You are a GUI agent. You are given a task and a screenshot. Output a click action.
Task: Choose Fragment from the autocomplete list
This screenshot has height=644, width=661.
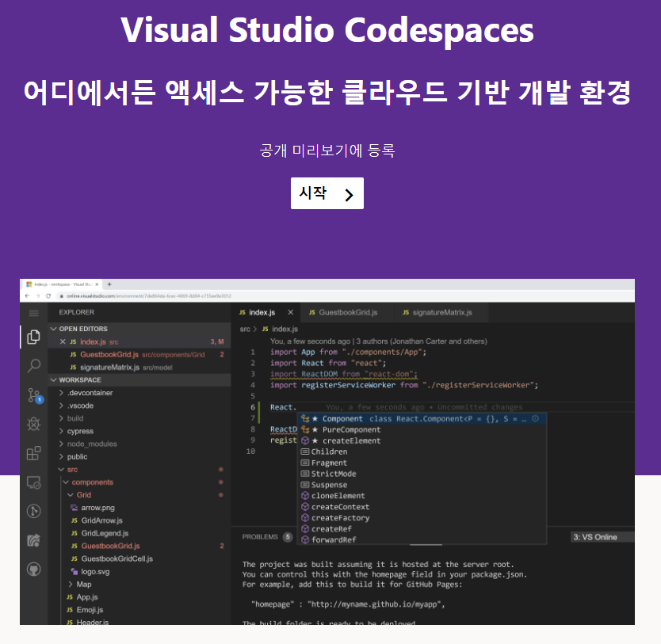point(422,463)
